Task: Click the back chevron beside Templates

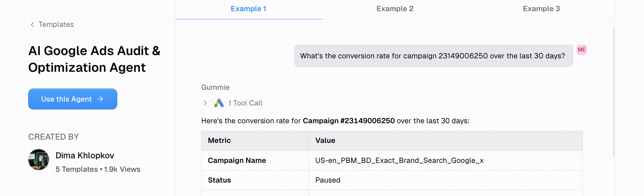Action: (x=32, y=24)
